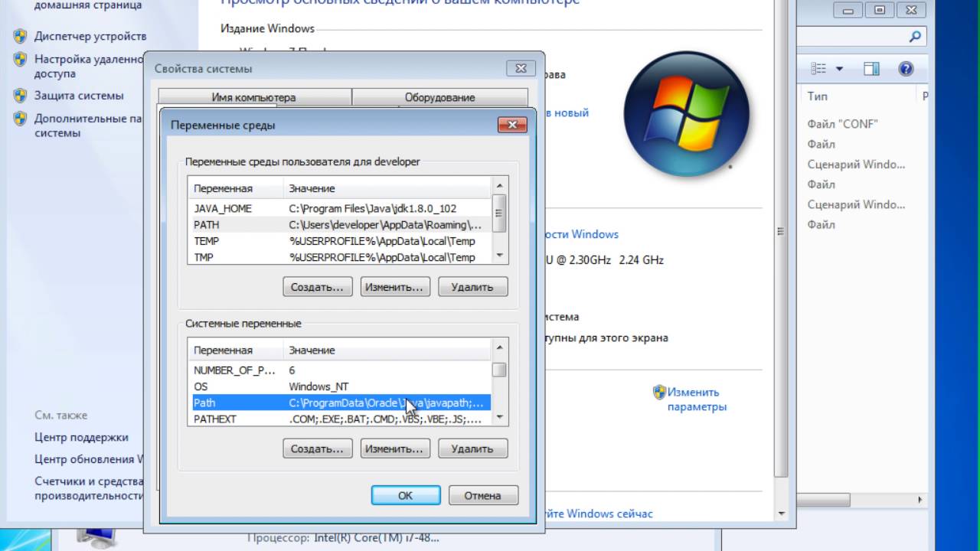Select the TEMP user variable row

pyautogui.click(x=340, y=241)
